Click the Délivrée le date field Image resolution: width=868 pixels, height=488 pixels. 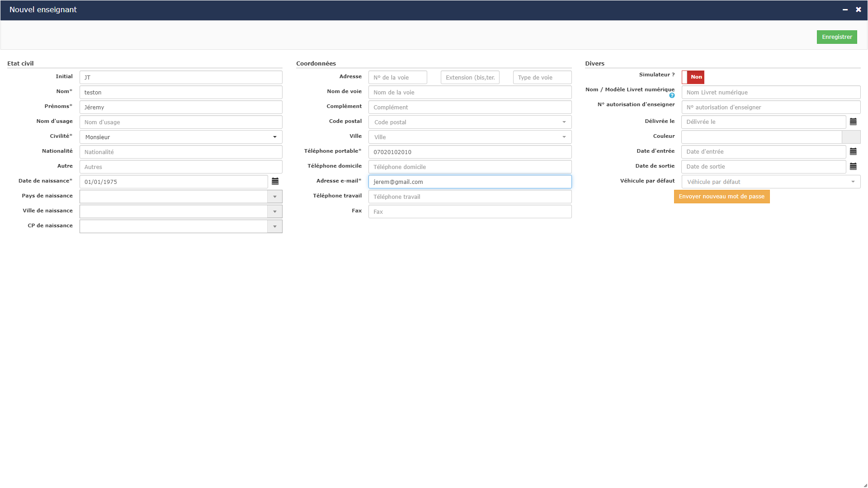(764, 122)
